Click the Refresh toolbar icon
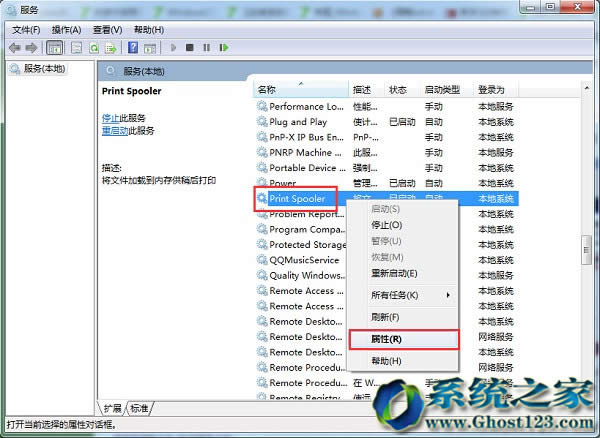Viewport: 600px width, 438px height. [94, 48]
